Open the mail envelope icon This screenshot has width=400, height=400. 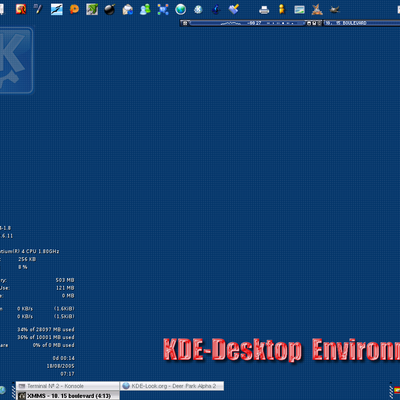click(x=127, y=10)
